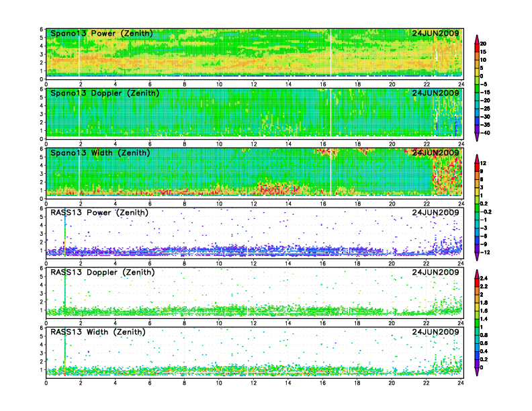This screenshot has height=411, width=532.
Task: Click the red top arrow of the top colorbar
Action: point(477,36)
